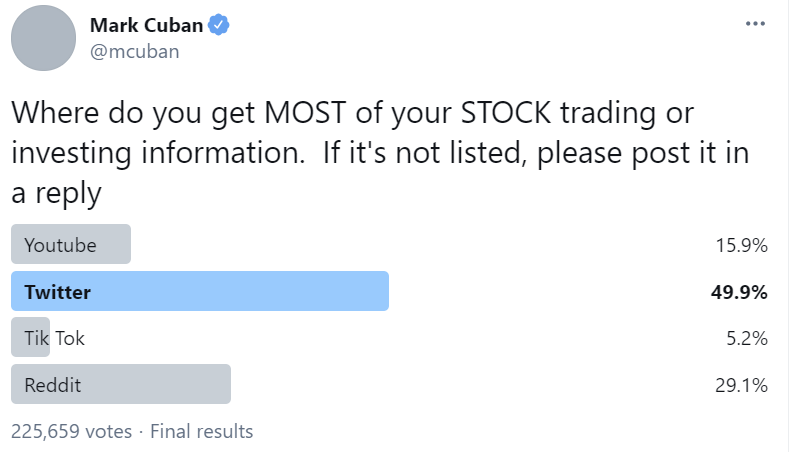
Task: Select the Youtube poll bar
Action: (x=71, y=244)
